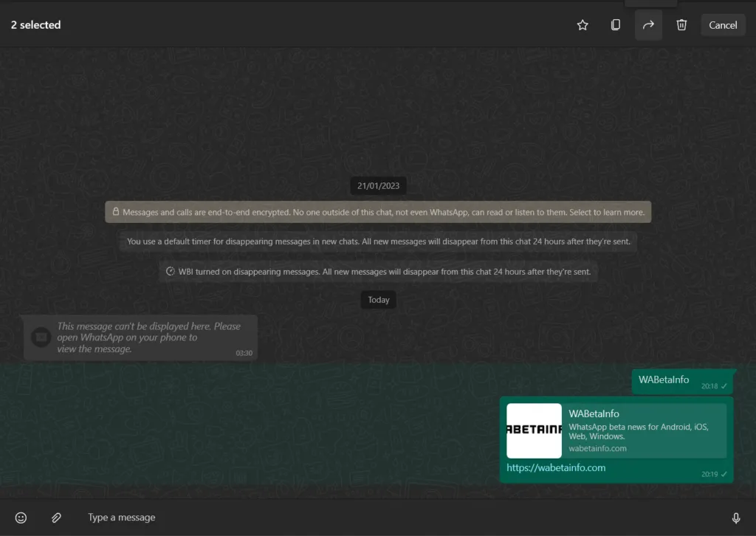Click the disappearing messages timer notice
This screenshot has width=756, height=536.
pos(378,241)
